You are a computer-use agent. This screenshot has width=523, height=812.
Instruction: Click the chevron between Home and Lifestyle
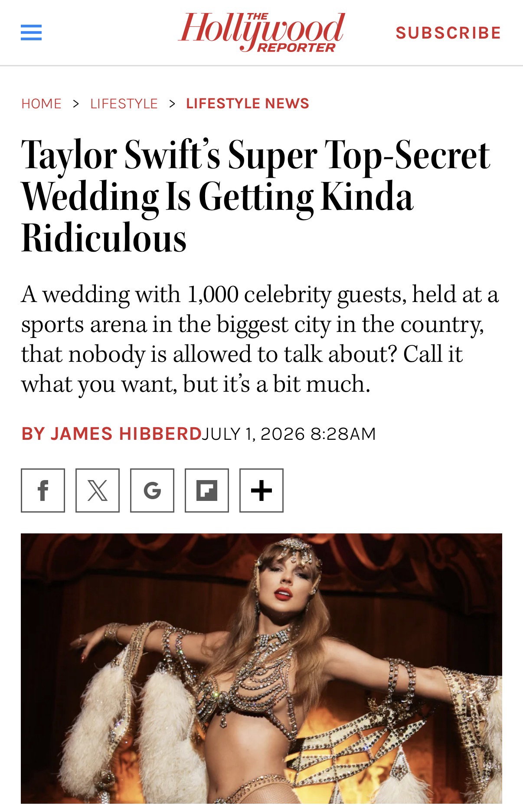(x=76, y=104)
